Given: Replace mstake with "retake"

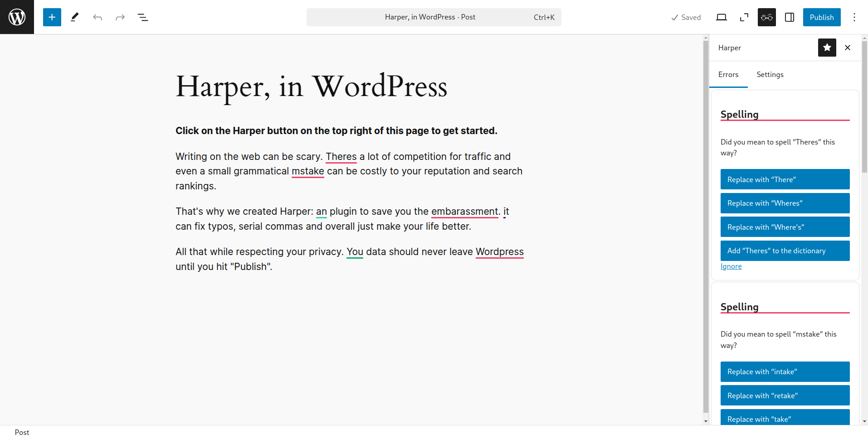Looking at the screenshot, I should point(785,396).
